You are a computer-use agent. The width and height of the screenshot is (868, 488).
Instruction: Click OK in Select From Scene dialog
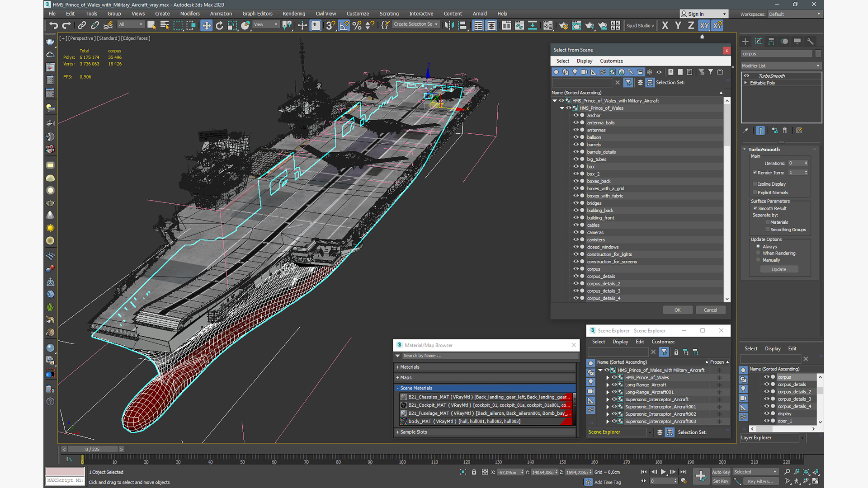[677, 310]
